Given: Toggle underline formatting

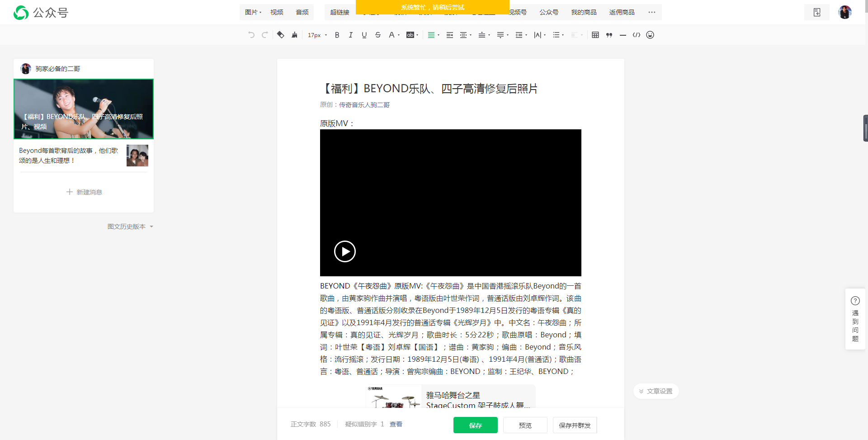Looking at the screenshot, I should pos(364,35).
